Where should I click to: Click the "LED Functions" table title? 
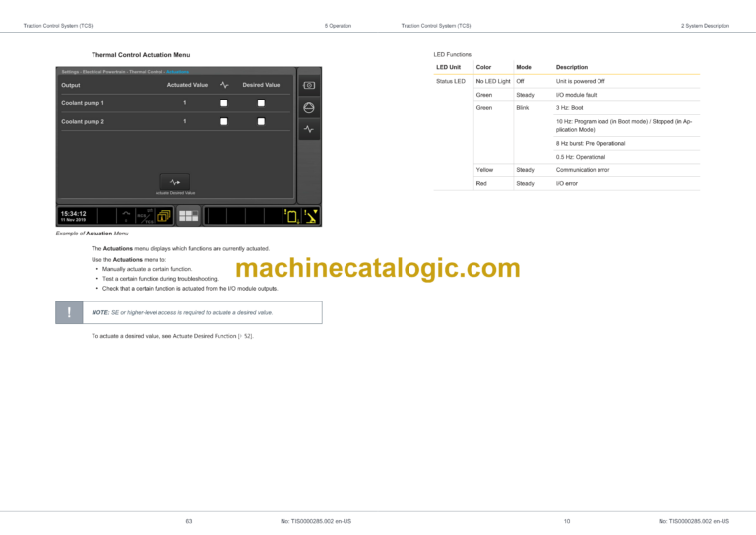coord(452,54)
